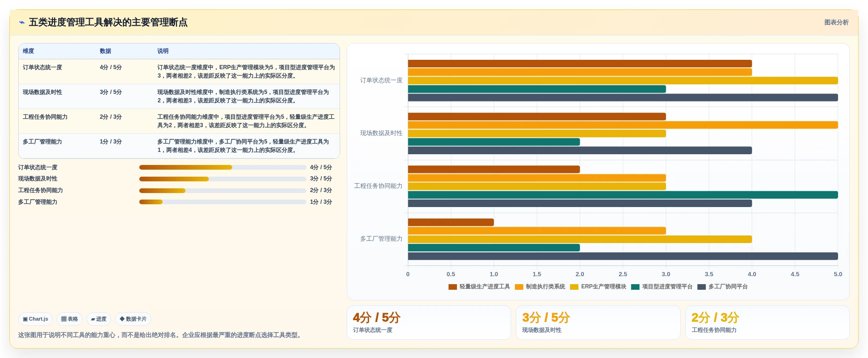Screen dimensions: 868x358
Task: Click the 工程任务协同能力 chart axis label
Action: 378,186
